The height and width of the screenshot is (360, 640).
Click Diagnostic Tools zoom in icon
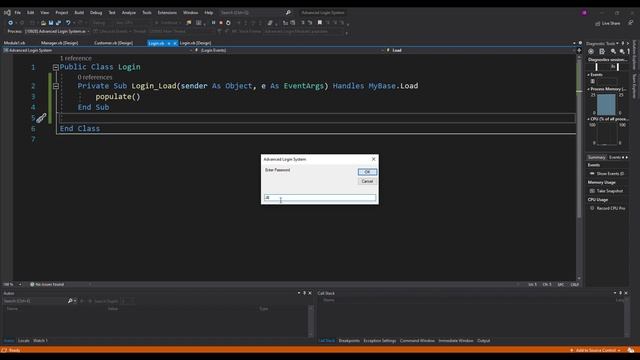pos(613,51)
